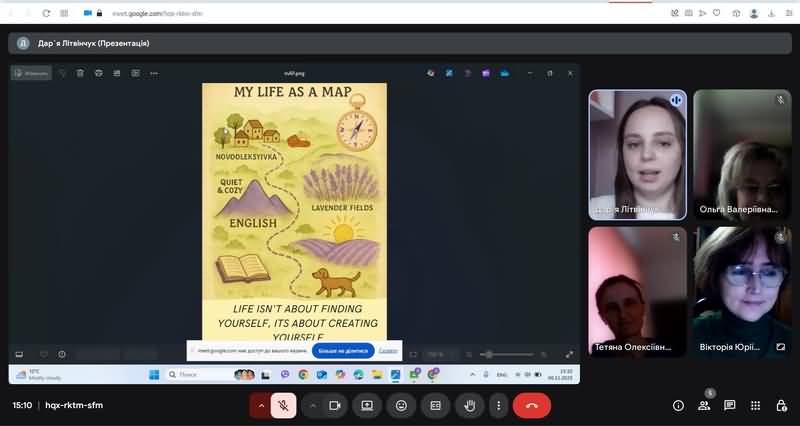Expand the microphone audio settings arrow
Image resolution: width=800 pixels, height=426 pixels.
click(261, 405)
